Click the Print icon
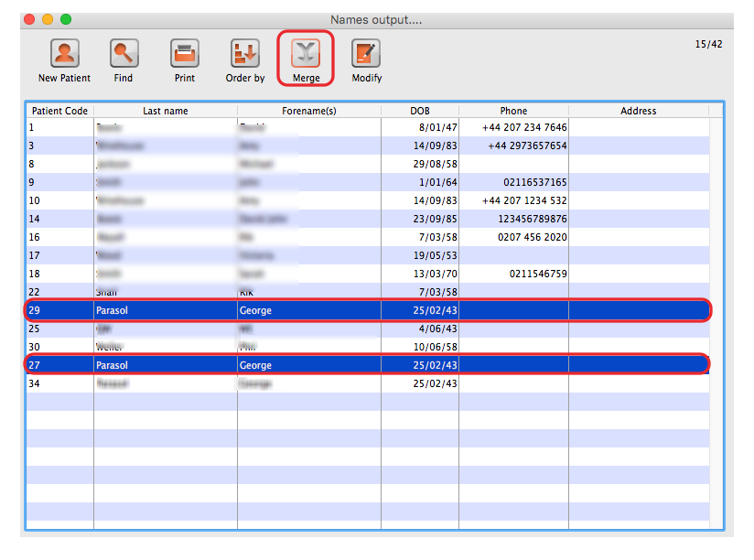Image resolution: width=754 pixels, height=560 pixels. 185,54
